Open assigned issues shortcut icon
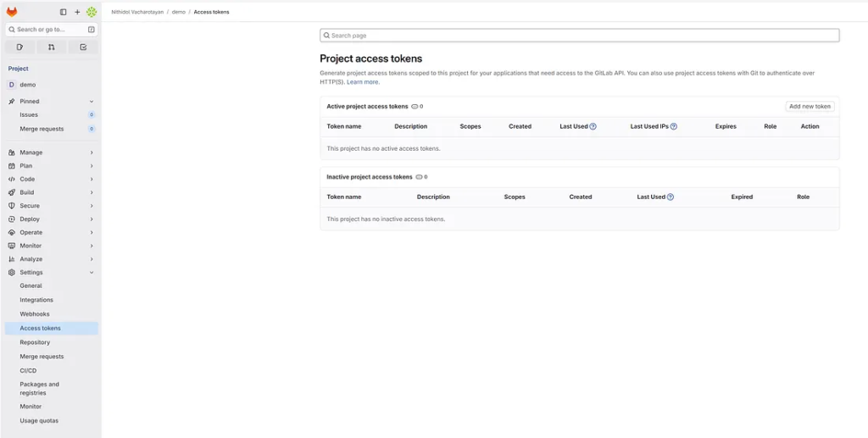 pyautogui.click(x=19, y=47)
